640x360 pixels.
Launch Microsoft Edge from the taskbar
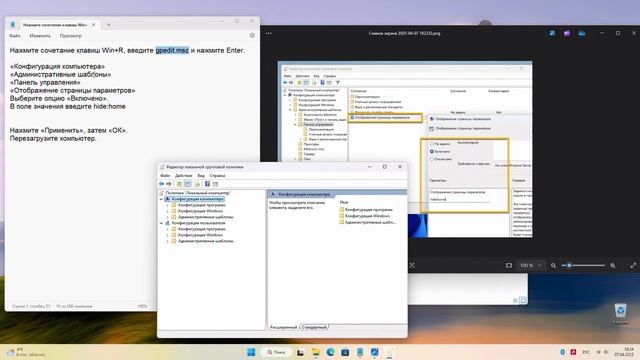[330, 352]
